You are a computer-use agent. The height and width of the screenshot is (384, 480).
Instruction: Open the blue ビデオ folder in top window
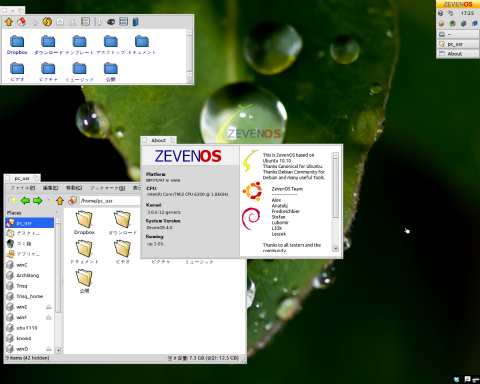pyautogui.click(x=17, y=72)
